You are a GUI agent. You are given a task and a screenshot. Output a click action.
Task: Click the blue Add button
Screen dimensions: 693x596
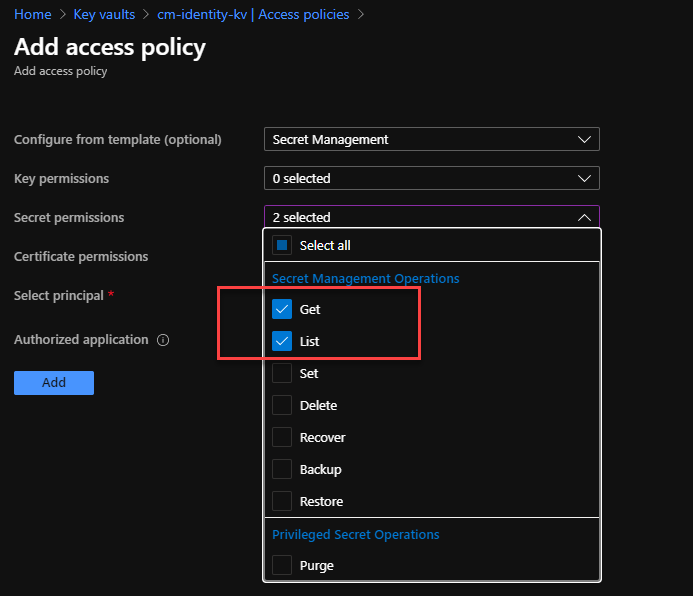(x=54, y=383)
